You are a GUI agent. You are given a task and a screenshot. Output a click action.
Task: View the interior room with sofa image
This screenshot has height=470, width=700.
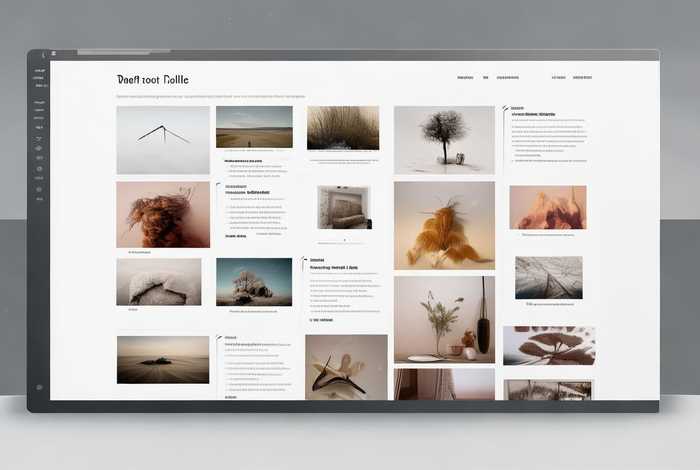pyautogui.click(x=344, y=207)
